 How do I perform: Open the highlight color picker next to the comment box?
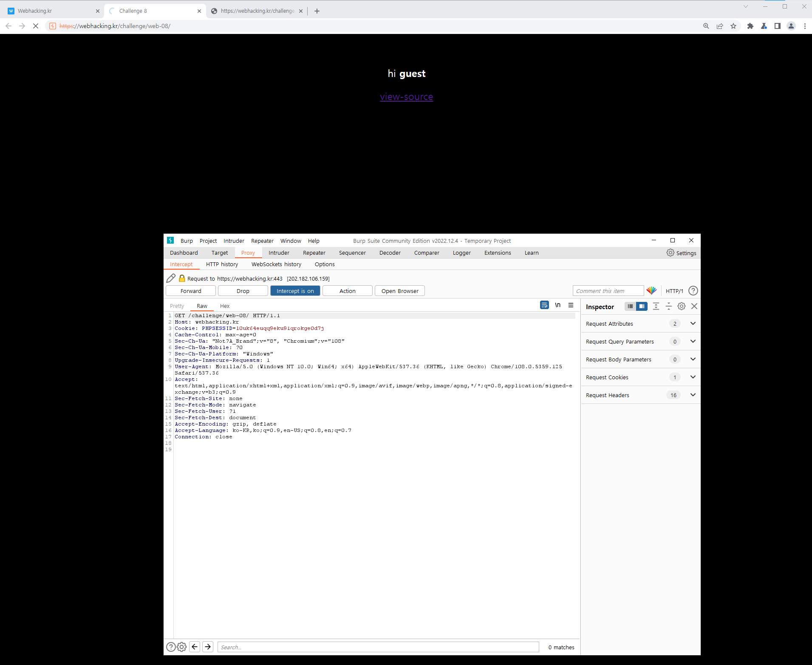click(651, 291)
